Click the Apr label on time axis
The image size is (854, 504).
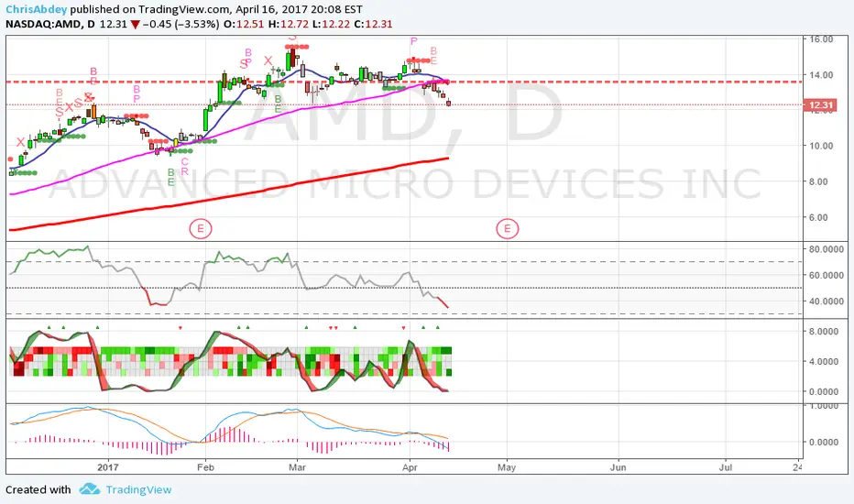tap(410, 467)
